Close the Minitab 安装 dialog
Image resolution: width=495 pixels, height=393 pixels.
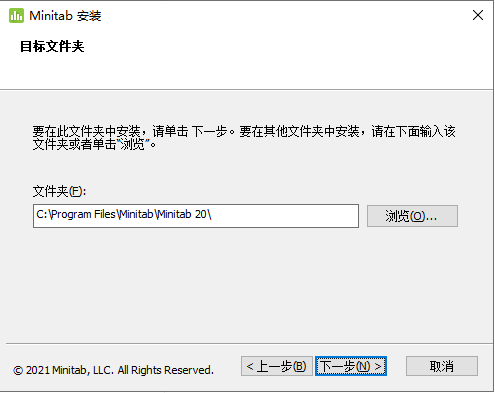[x=478, y=15]
